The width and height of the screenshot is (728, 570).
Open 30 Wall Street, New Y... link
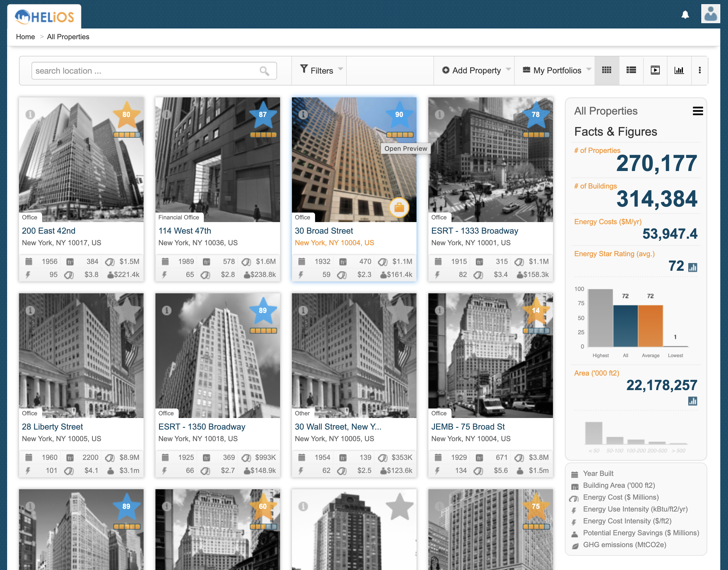[338, 427]
